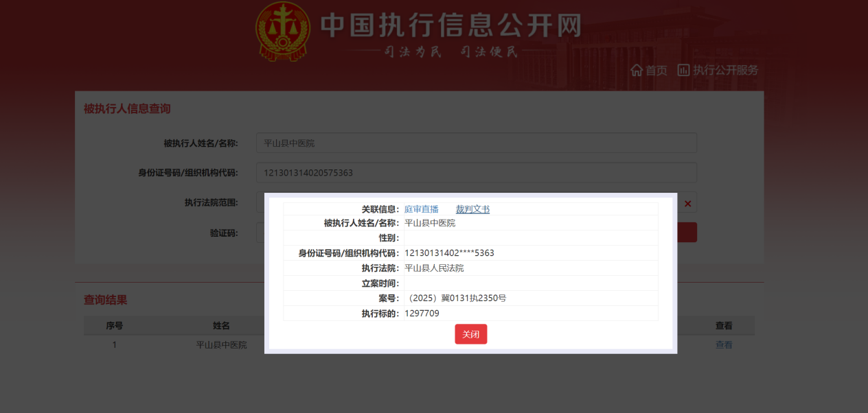Click 平山县中医院 name in results table
The height and width of the screenshot is (413, 868).
[x=221, y=345]
